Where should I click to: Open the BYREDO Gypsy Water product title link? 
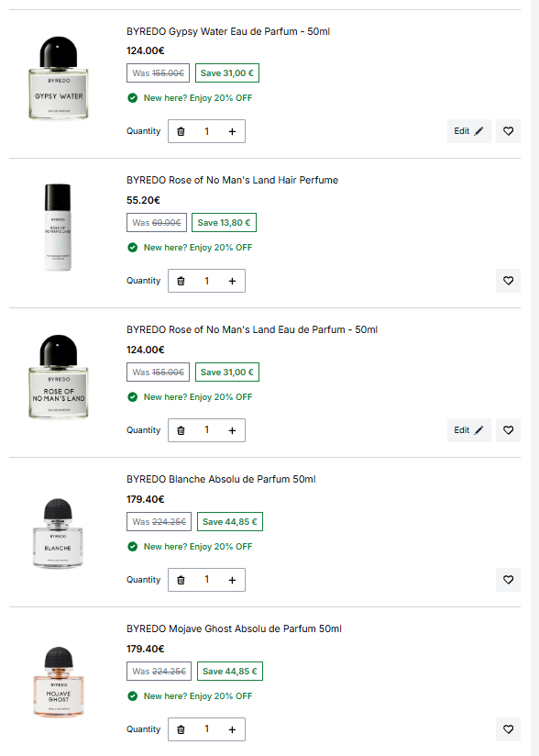coord(228,31)
